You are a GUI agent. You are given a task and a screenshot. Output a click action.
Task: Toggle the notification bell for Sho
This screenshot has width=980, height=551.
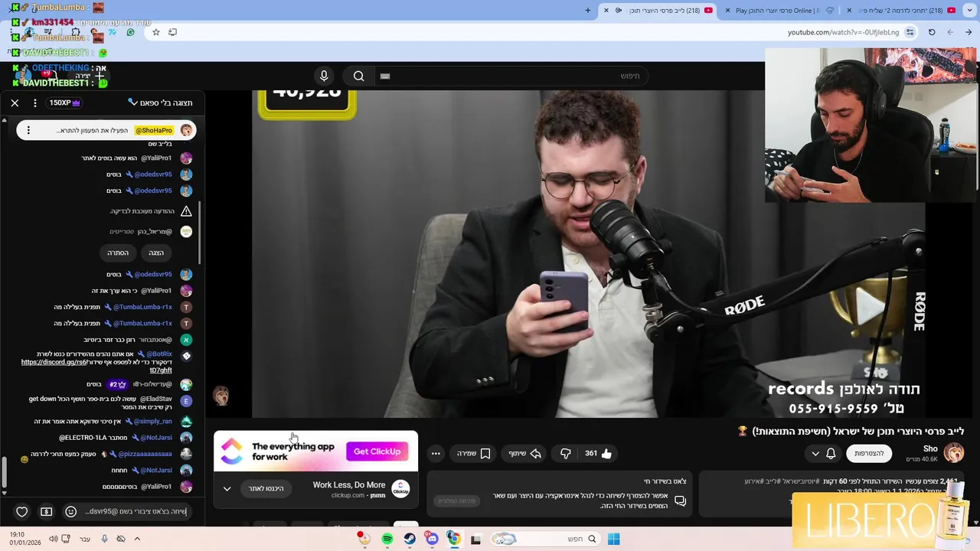click(x=831, y=453)
